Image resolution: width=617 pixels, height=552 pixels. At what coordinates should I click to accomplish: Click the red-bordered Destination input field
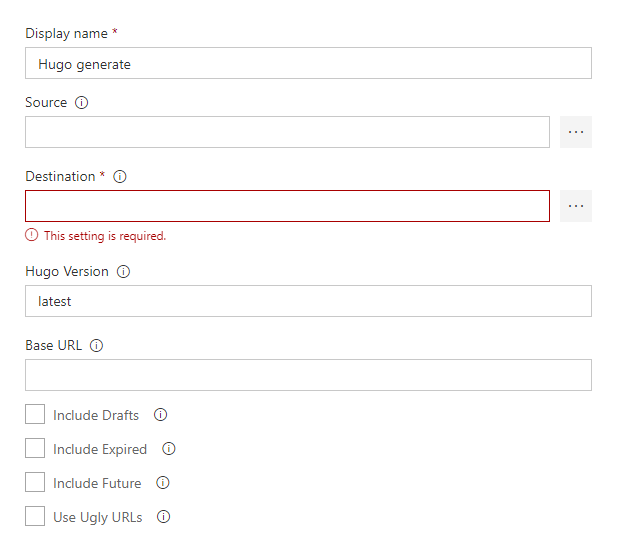(287, 206)
